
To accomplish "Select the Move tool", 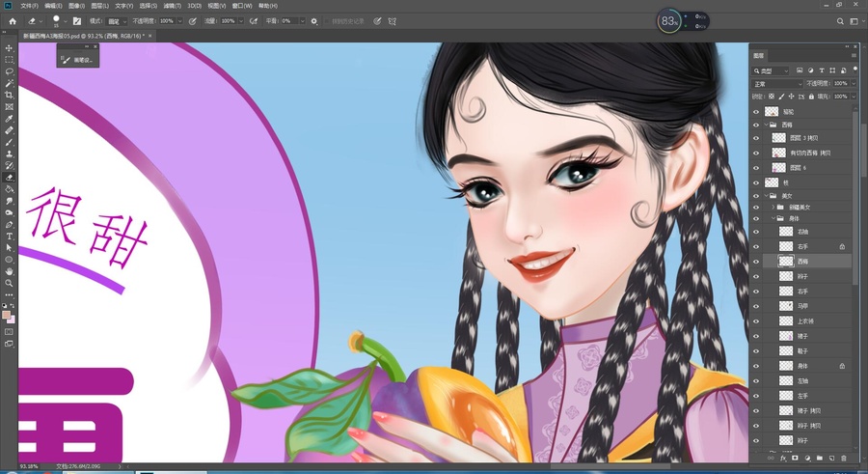I will click(9, 48).
